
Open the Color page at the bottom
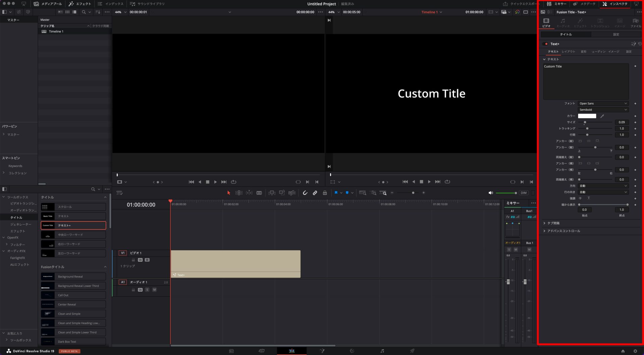[x=352, y=351]
